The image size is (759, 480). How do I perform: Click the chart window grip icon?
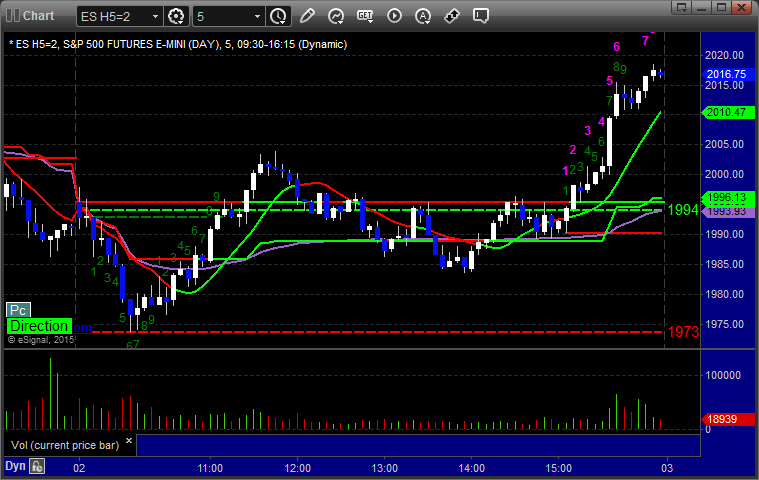[13, 15]
